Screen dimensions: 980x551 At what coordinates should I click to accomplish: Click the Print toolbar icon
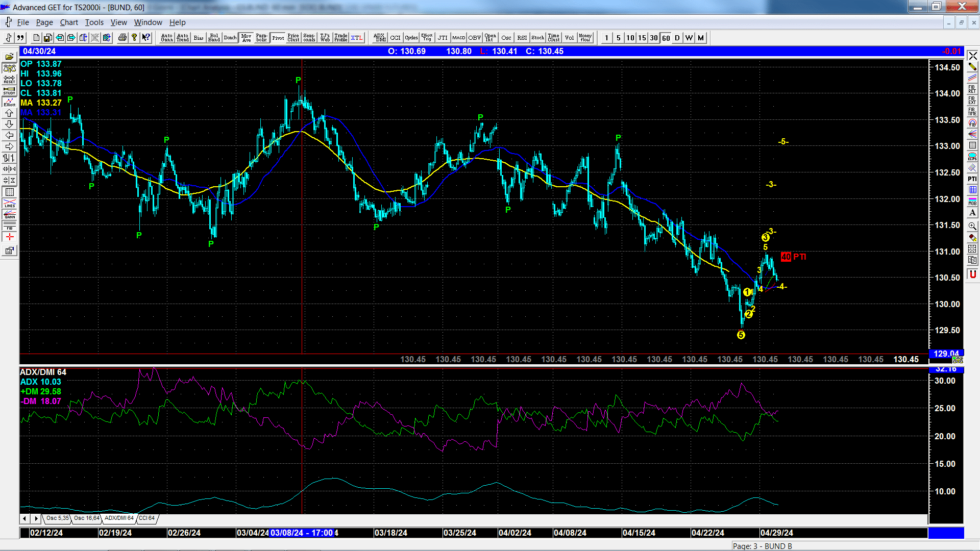[x=122, y=38]
